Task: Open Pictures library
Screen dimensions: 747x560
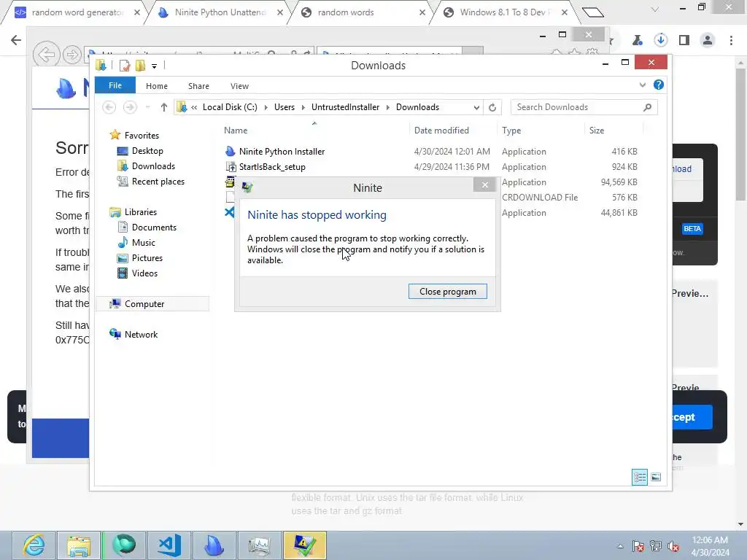Action: coord(147,257)
